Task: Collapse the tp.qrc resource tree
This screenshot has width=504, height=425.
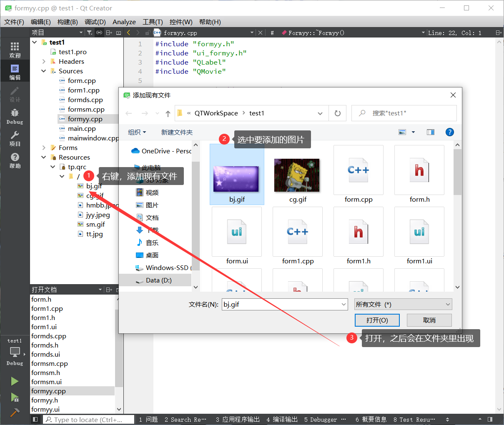Action: pos(53,166)
